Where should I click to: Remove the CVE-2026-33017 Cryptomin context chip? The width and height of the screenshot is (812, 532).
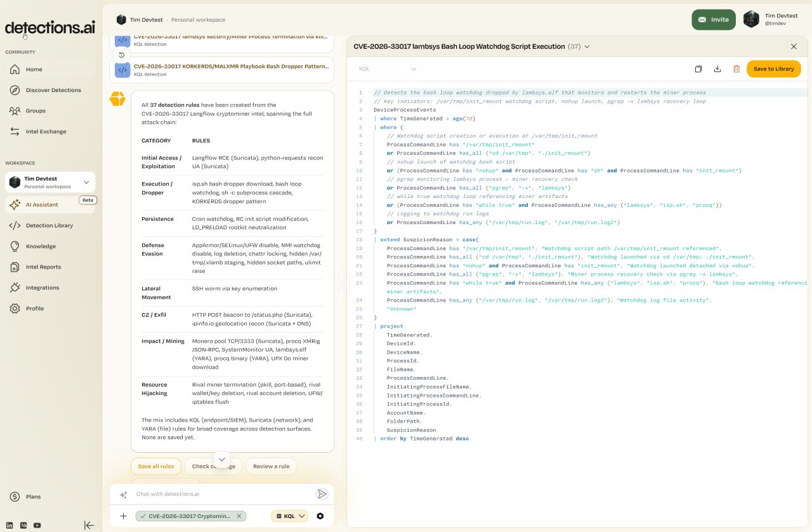point(239,516)
